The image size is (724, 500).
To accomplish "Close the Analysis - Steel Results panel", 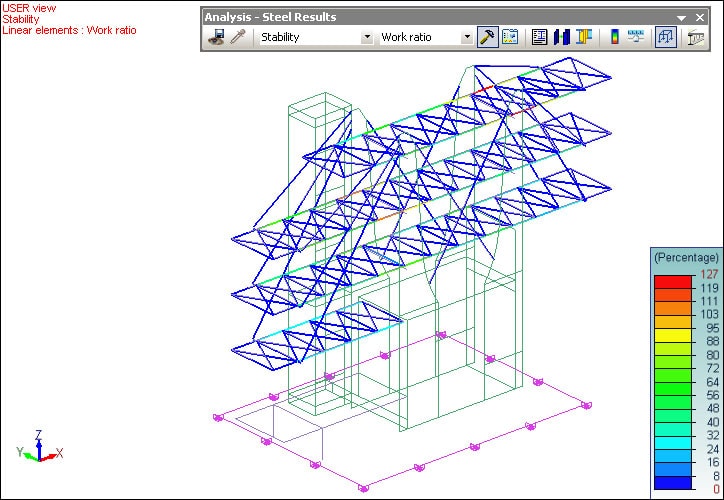I will (x=698, y=17).
